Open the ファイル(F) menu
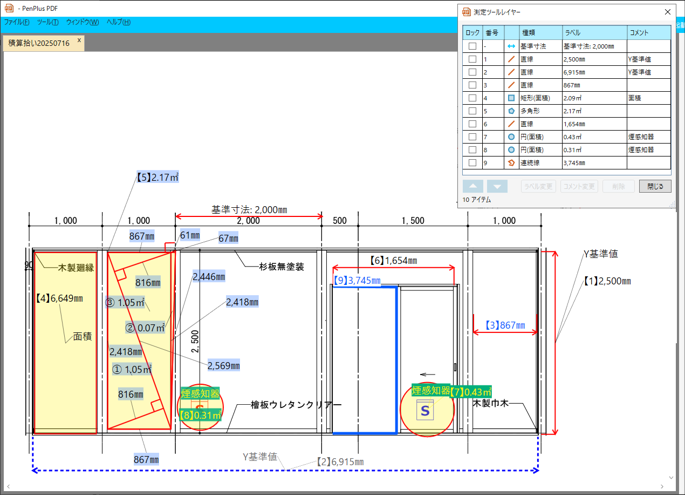 click(17, 22)
